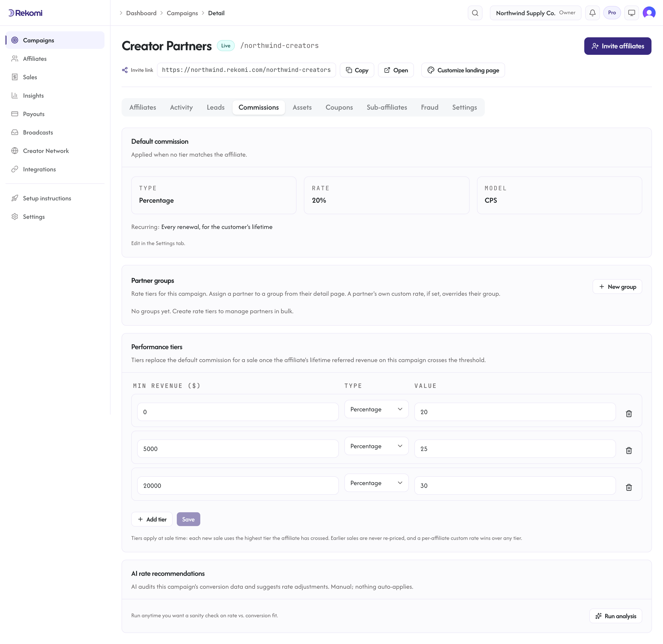Click Invite affiliates button

(x=617, y=46)
